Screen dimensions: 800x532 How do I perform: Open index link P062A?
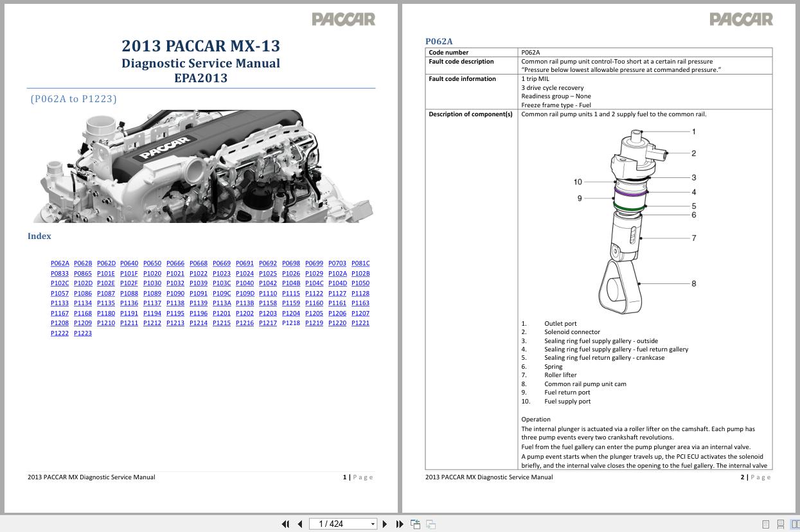pos(60,263)
